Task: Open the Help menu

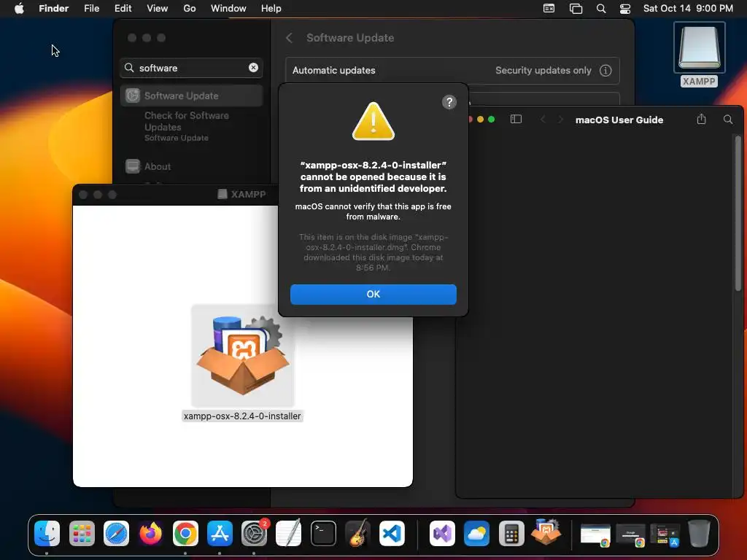Action: point(271,8)
